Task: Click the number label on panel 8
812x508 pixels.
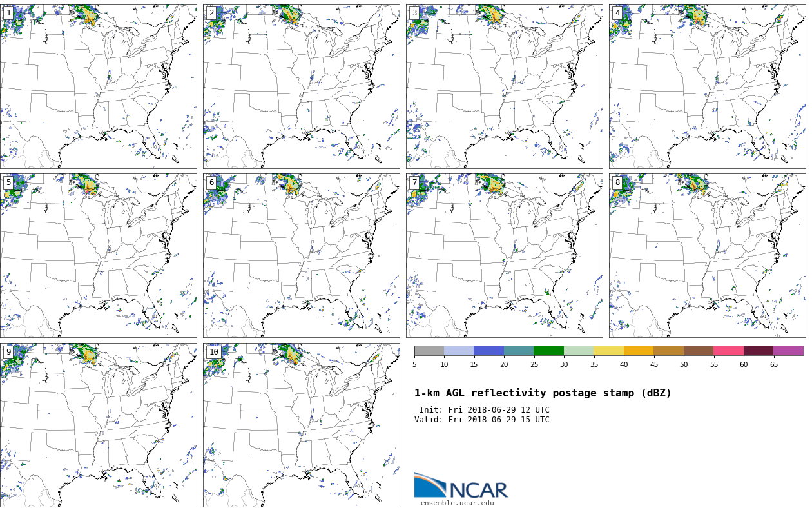Action: (617, 182)
